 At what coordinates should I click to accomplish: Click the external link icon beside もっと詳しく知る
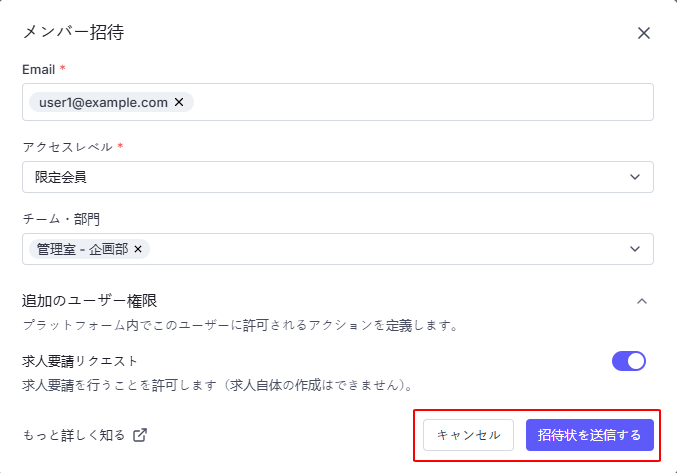[x=140, y=435]
